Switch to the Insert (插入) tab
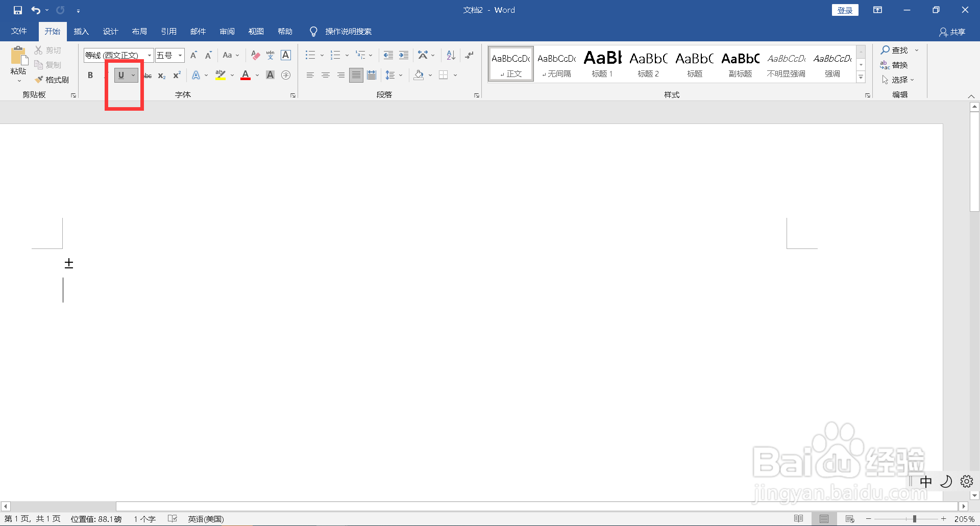The height and width of the screenshot is (526, 980). 81,32
